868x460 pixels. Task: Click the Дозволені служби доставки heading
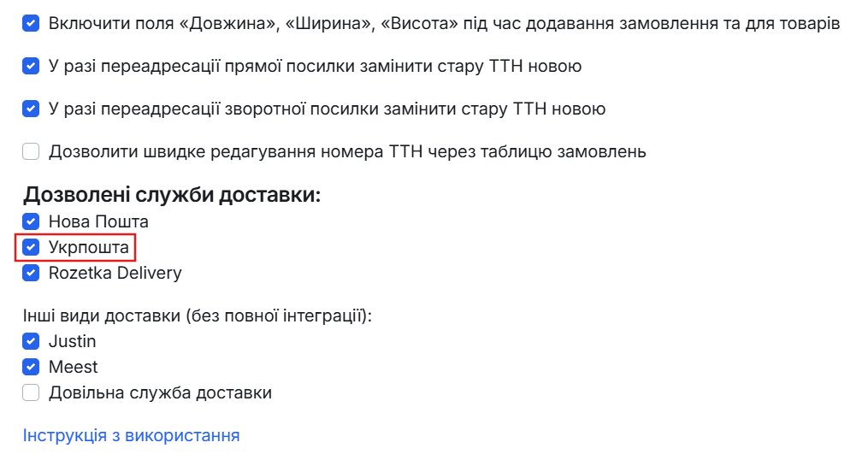pyautogui.click(x=172, y=195)
